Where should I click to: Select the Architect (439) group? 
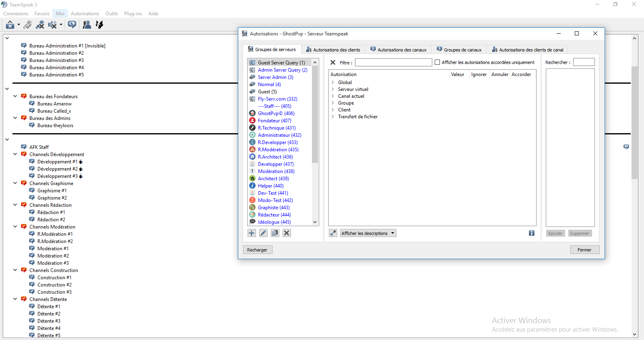(x=273, y=179)
